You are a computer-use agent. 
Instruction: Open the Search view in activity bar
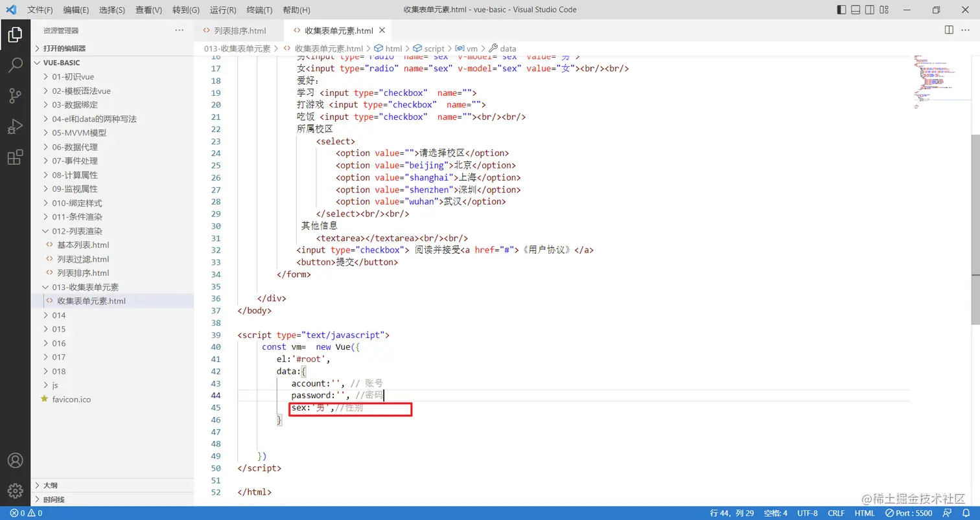[15, 65]
